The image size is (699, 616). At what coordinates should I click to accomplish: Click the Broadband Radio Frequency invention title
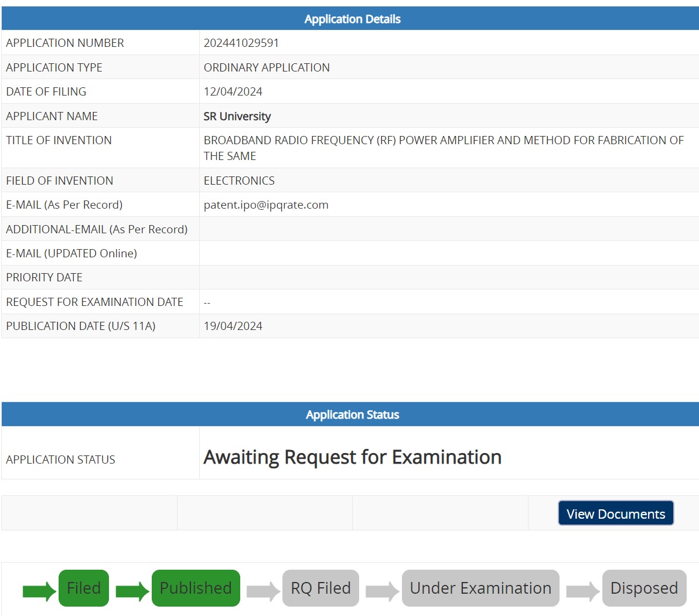pyautogui.click(x=444, y=141)
